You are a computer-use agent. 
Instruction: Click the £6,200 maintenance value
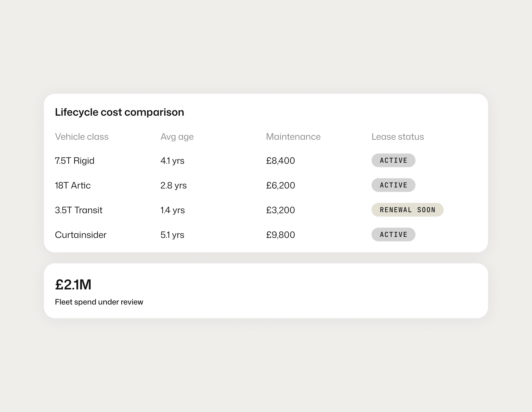pyautogui.click(x=280, y=185)
